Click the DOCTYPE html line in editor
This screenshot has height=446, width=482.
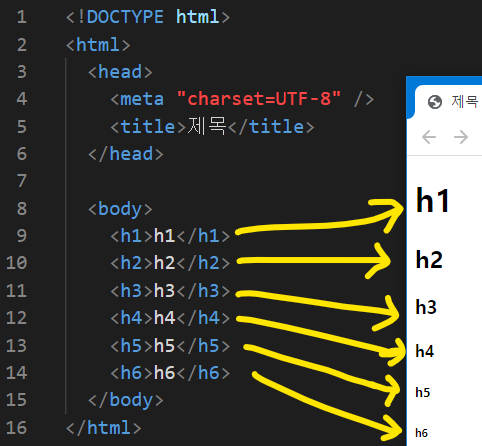[148, 17]
